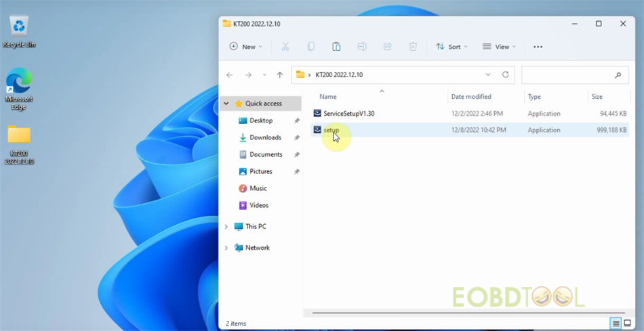The width and height of the screenshot is (644, 331).
Task: Open the View options dropdown
Action: [499, 47]
